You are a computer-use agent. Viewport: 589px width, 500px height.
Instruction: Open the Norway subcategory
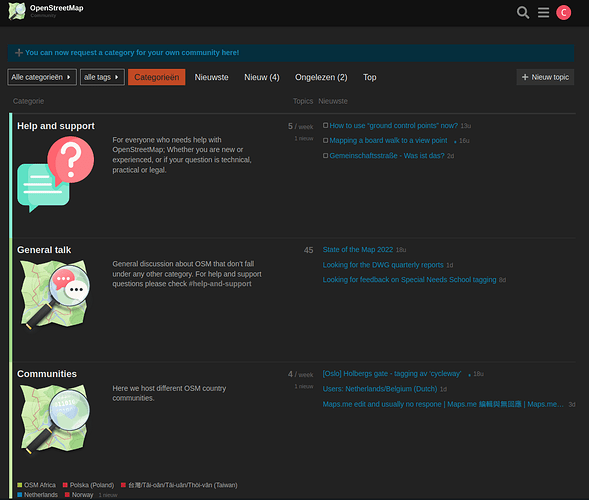click(79, 495)
